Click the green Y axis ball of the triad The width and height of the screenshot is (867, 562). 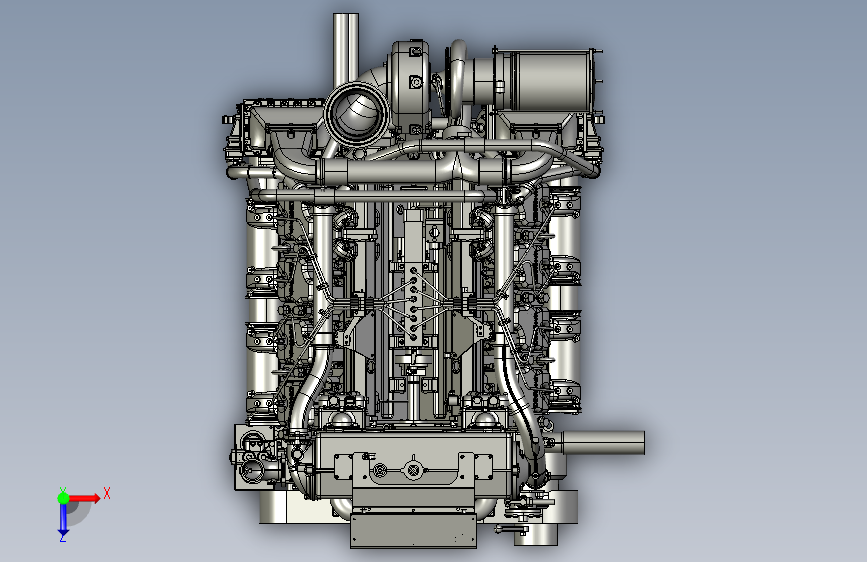point(63,498)
